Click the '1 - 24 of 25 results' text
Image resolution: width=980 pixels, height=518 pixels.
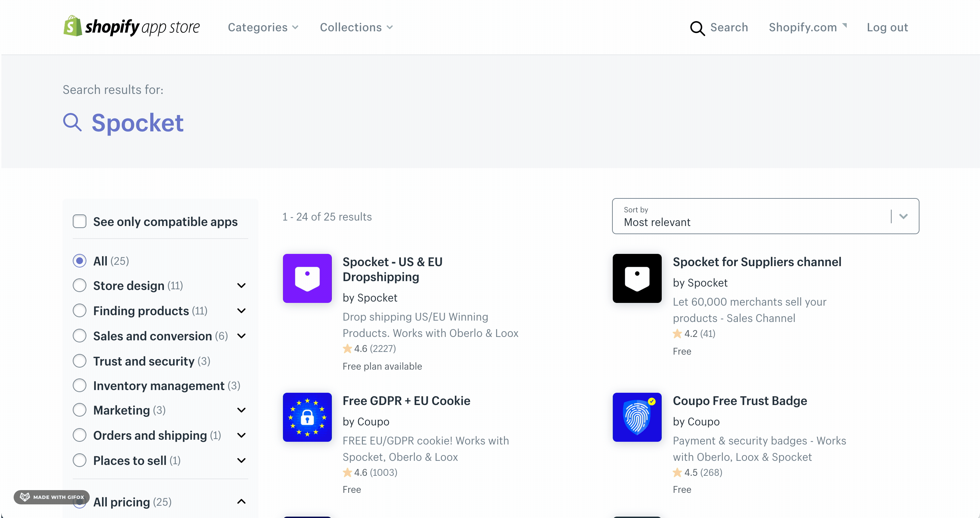pyautogui.click(x=327, y=217)
